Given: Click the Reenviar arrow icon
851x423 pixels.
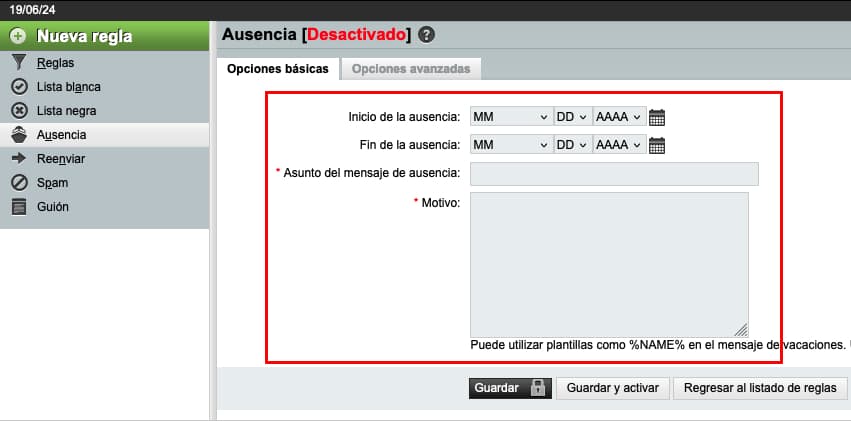Looking at the screenshot, I should click(18, 159).
